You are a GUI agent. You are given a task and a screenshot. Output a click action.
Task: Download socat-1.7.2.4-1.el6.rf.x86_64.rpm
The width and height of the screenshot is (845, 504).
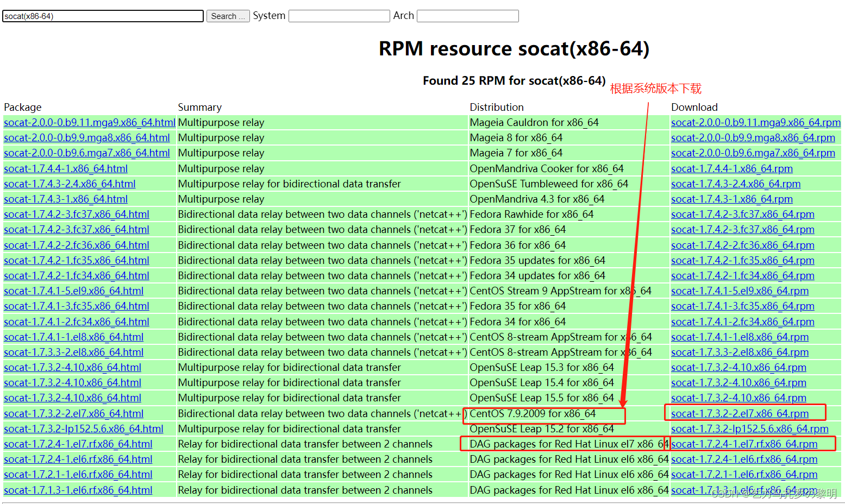coord(744,459)
